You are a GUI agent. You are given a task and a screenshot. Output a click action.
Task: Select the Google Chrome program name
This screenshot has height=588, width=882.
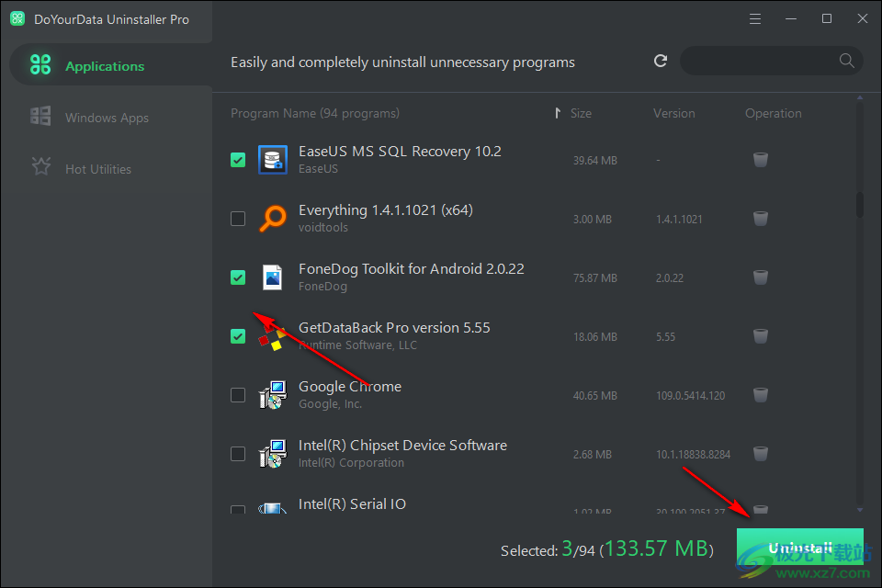(x=350, y=387)
